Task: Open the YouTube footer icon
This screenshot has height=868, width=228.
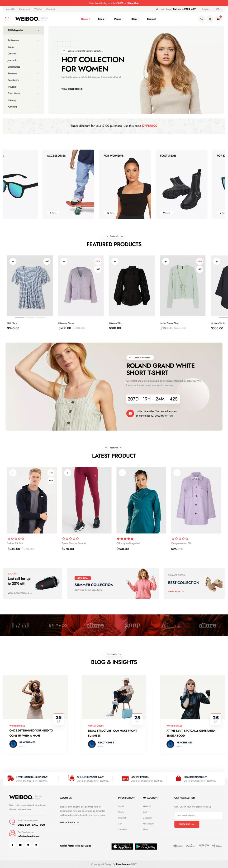Action: click(20, 845)
